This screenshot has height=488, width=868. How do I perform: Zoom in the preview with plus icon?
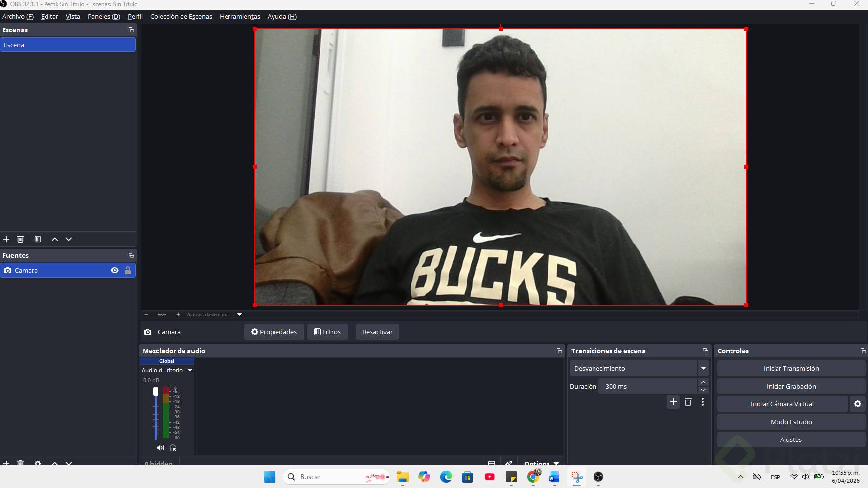(x=178, y=314)
